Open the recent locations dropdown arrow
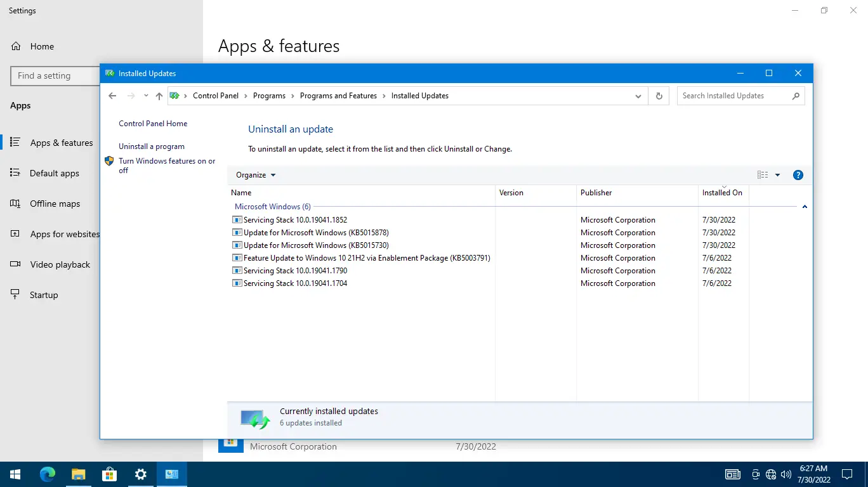The height and width of the screenshot is (487, 868). [146, 96]
